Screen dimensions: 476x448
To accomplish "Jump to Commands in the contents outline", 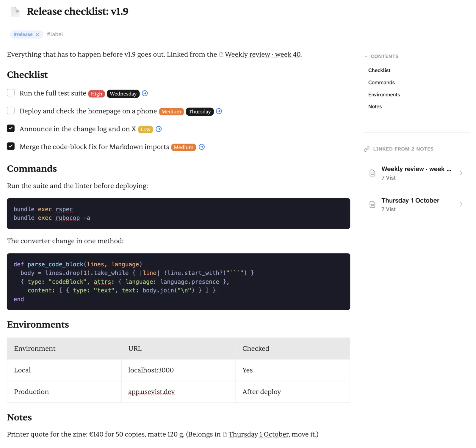I will pos(381,83).
